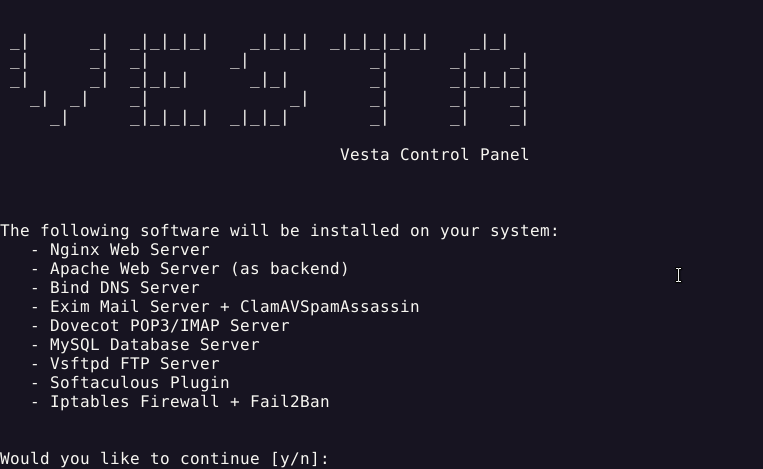This screenshot has height=469, width=763.
Task: Click the 'Nginx Web Server' line
Action: point(129,250)
